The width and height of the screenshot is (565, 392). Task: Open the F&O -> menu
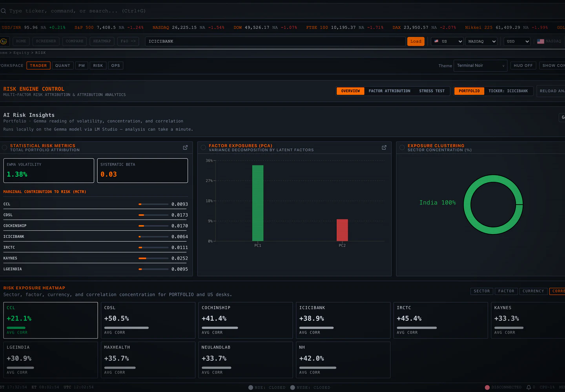128,41
